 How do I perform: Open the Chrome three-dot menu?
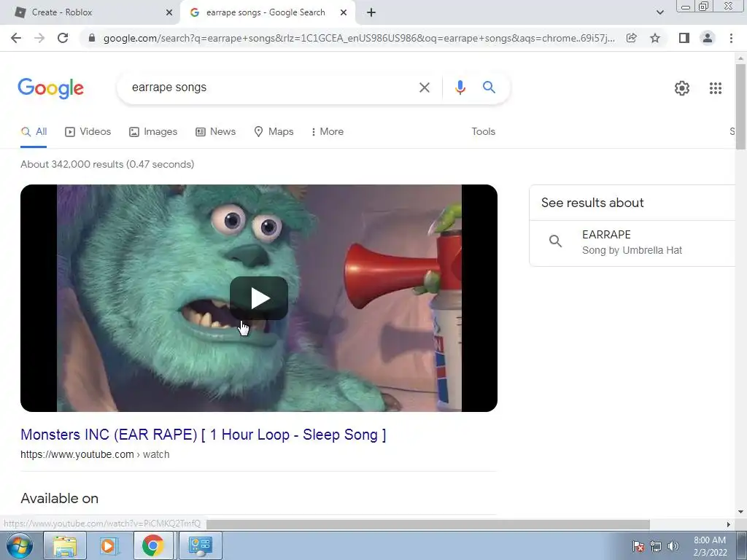(731, 38)
